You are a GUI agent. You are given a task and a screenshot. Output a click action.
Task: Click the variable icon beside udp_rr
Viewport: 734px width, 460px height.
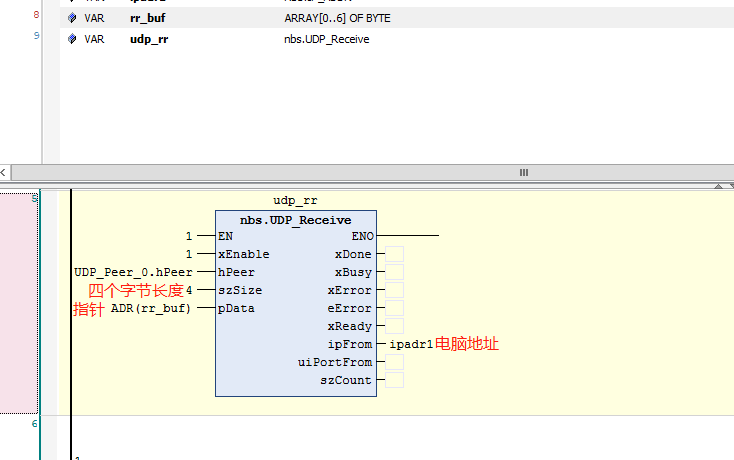(72, 39)
